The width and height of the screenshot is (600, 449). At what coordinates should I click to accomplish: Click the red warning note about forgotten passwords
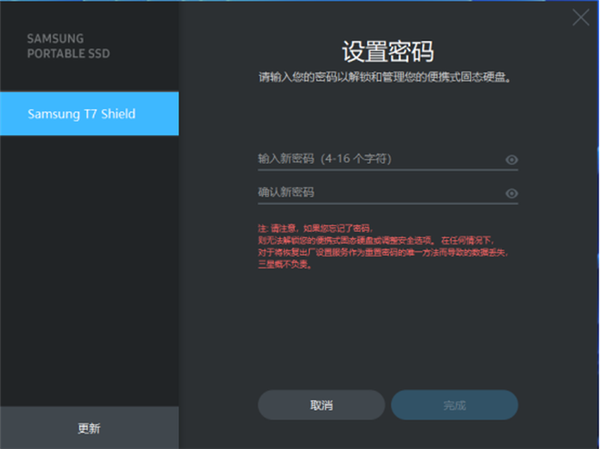pyautogui.click(x=383, y=247)
